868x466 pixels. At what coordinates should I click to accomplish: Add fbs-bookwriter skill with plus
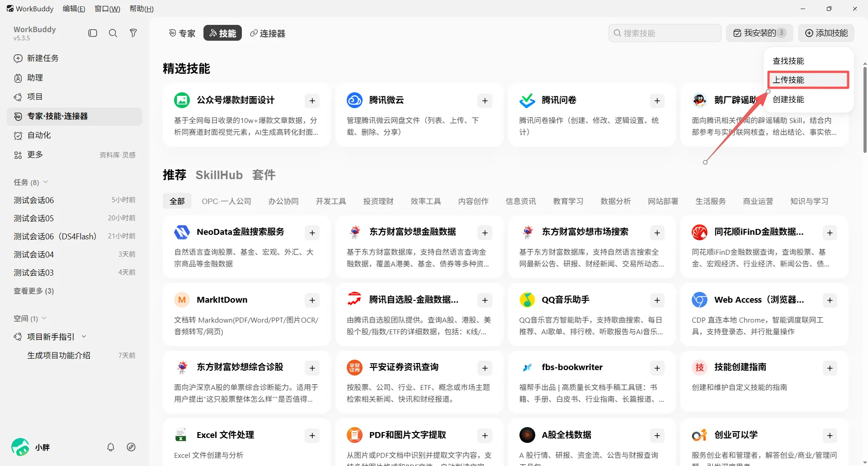tap(657, 368)
